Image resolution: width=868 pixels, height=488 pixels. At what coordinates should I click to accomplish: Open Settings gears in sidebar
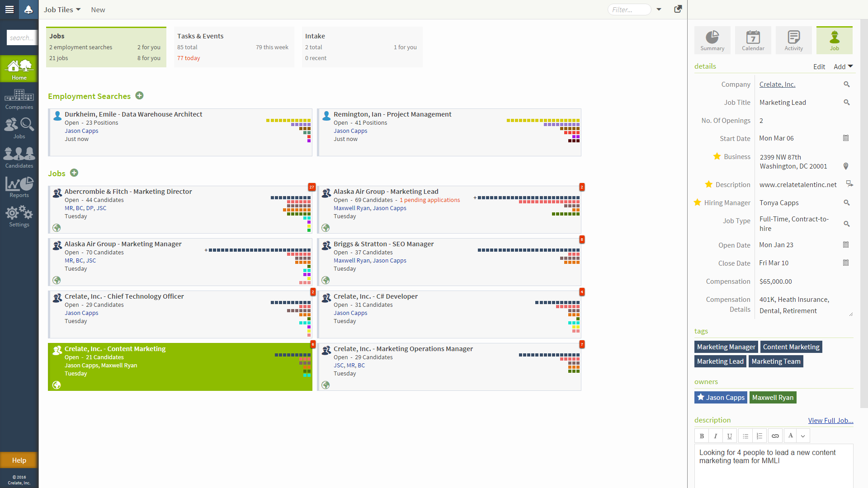[19, 216]
